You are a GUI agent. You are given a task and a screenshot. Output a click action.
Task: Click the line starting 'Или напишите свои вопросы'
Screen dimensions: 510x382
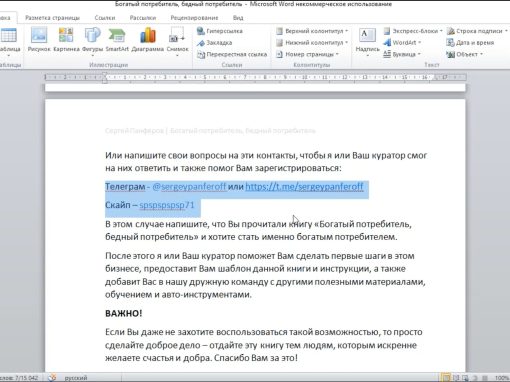[x=266, y=156]
